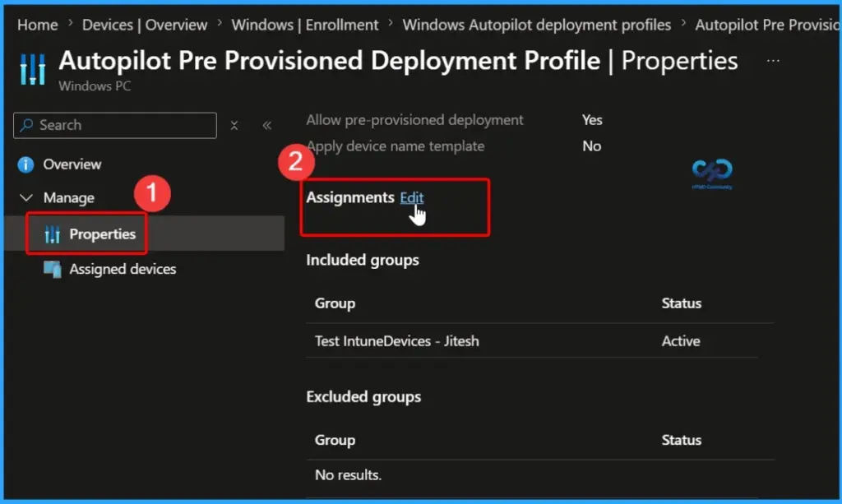This screenshot has width=842, height=504.
Task: Open the Assigned devices menu item
Action: point(123,269)
